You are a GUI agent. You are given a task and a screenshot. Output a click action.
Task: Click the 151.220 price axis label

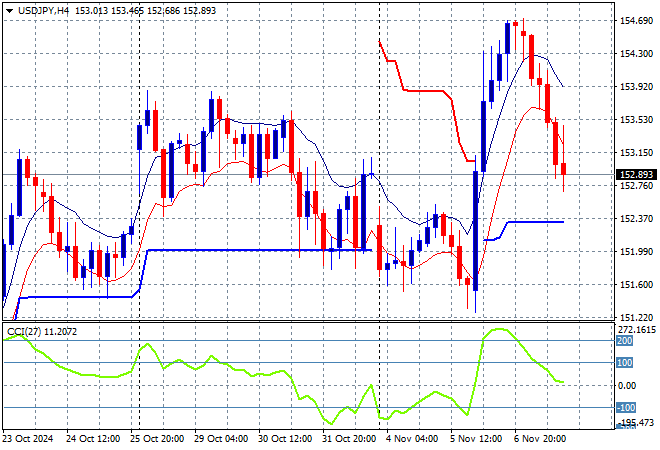(x=636, y=317)
